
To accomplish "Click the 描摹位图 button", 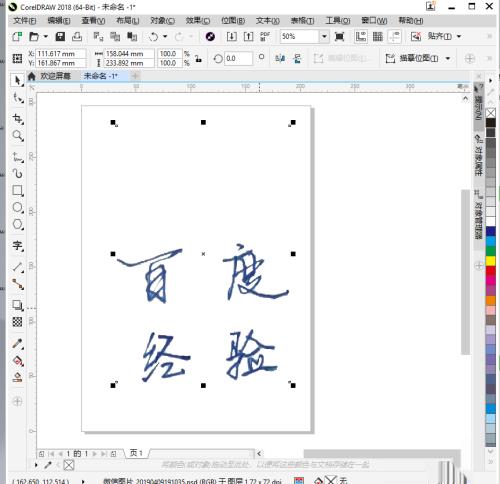I will pos(412,59).
